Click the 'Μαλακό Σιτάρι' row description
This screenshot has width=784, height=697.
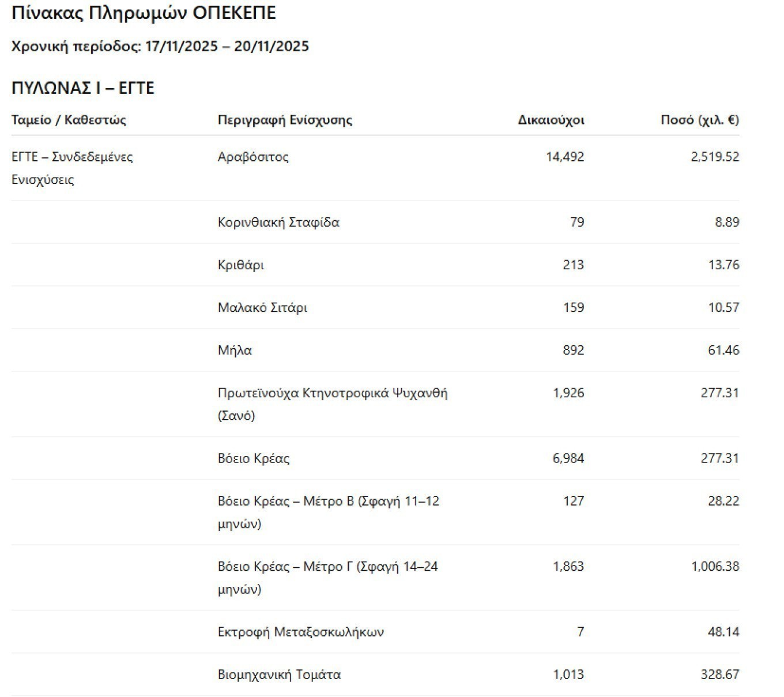click(262, 307)
